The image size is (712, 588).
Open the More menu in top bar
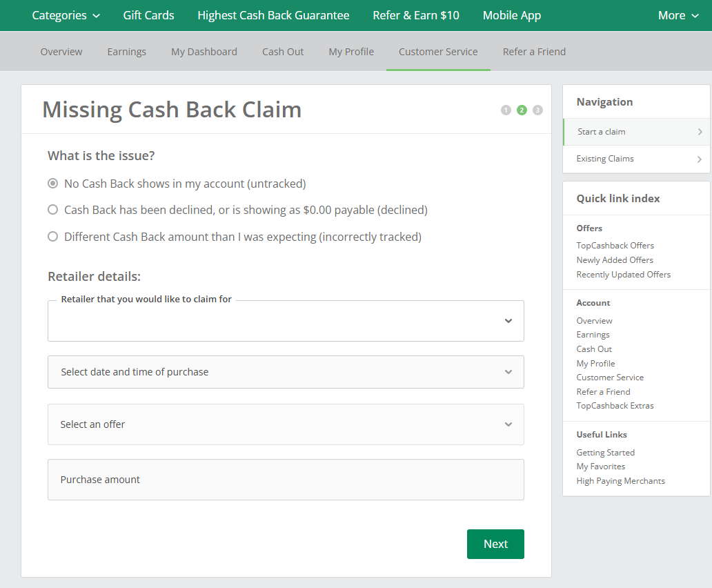tap(678, 15)
